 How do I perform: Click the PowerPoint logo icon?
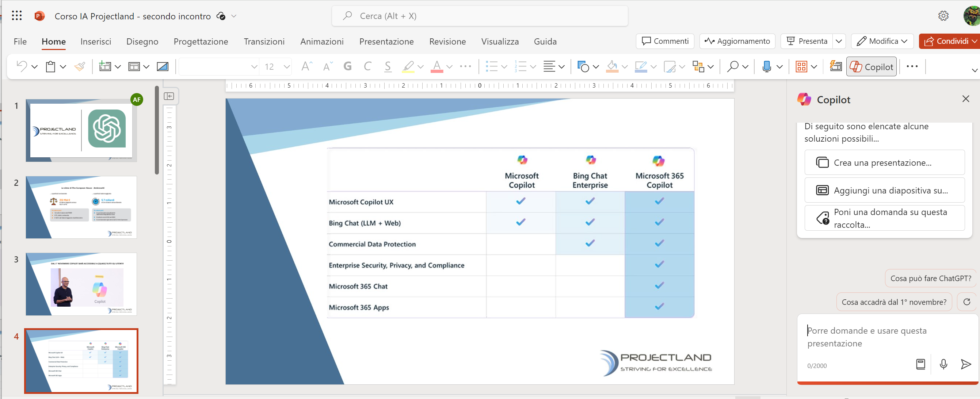click(x=39, y=16)
